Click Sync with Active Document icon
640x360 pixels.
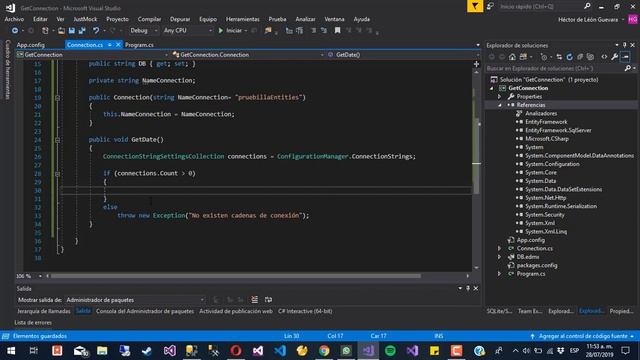coord(559,57)
